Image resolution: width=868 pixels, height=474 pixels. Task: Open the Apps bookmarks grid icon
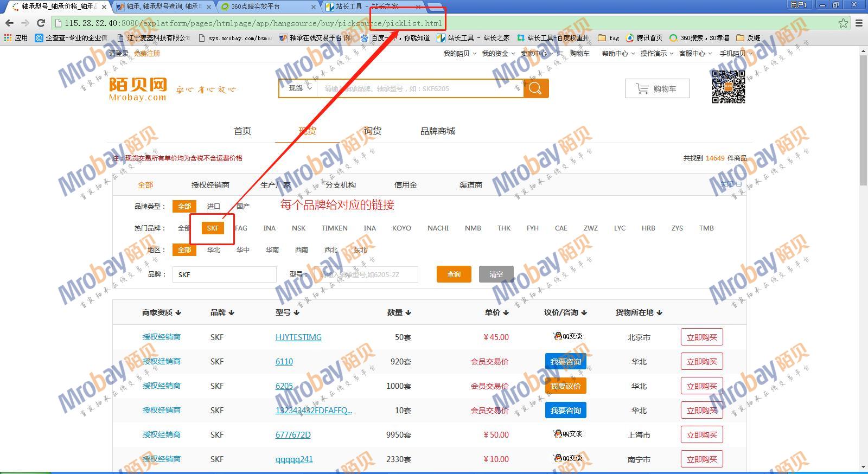tap(8, 38)
